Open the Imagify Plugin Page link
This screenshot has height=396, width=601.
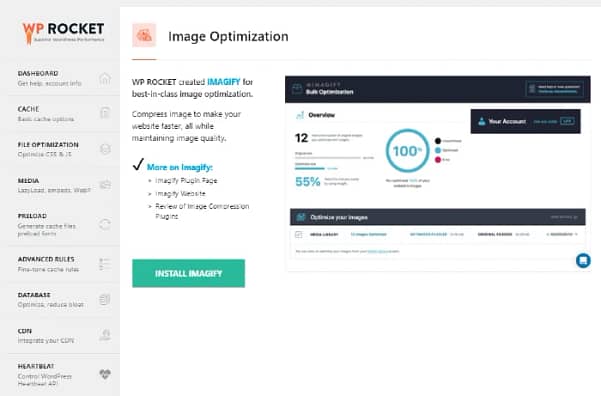coord(186,181)
